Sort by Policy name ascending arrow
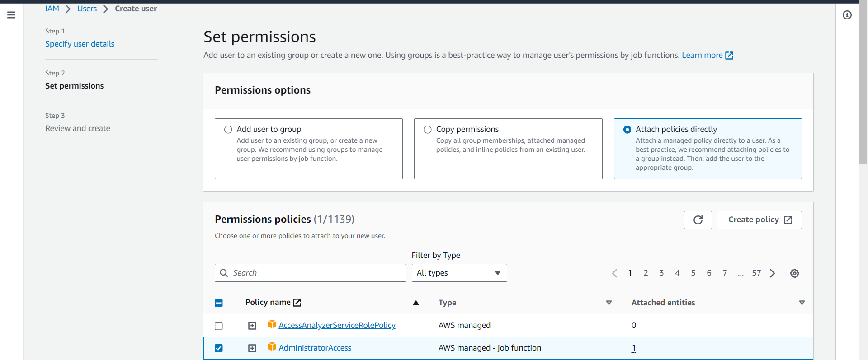Screen dimensions: 868x360 pyautogui.click(x=416, y=303)
